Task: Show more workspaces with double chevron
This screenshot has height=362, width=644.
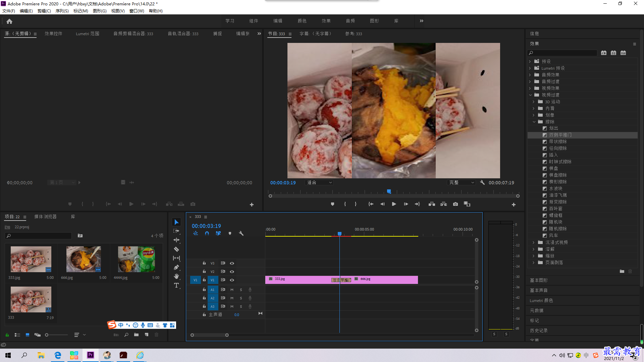Action: 422,21
